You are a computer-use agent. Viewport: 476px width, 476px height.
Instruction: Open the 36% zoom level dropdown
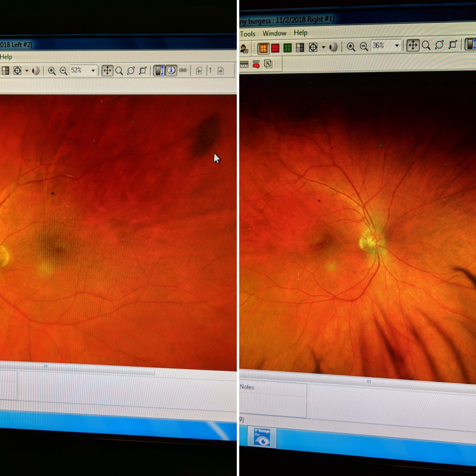point(397,46)
